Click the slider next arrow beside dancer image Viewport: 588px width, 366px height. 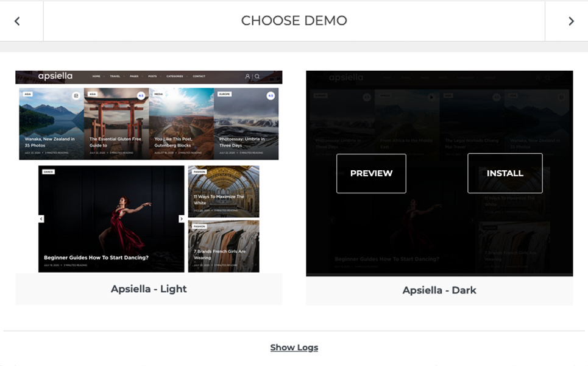pyautogui.click(x=181, y=218)
